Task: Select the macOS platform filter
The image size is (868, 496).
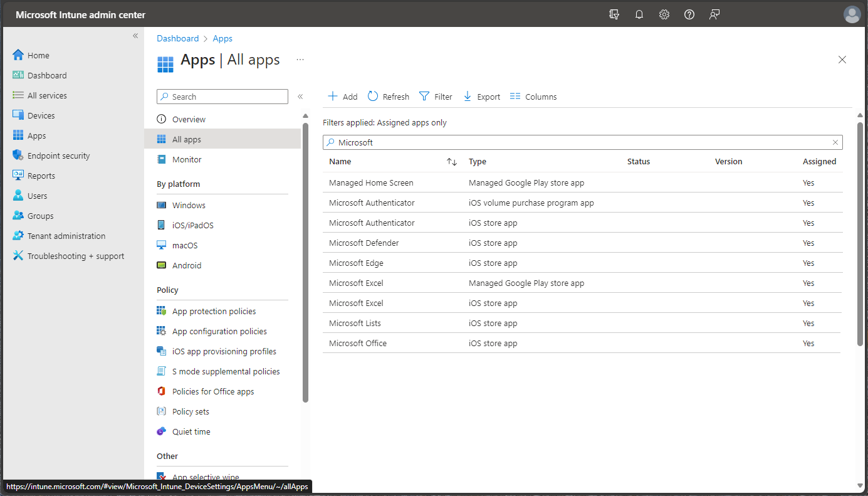Action: [184, 245]
